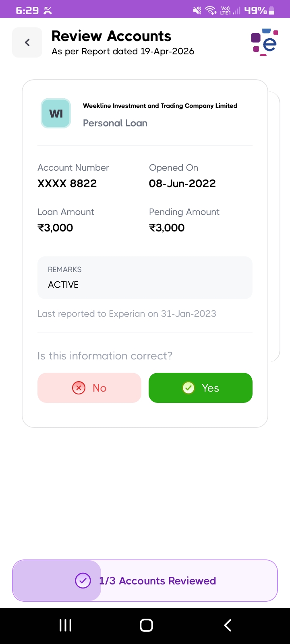The image size is (290, 644).
Task: Click the red X icon on No
Action: [79, 388]
